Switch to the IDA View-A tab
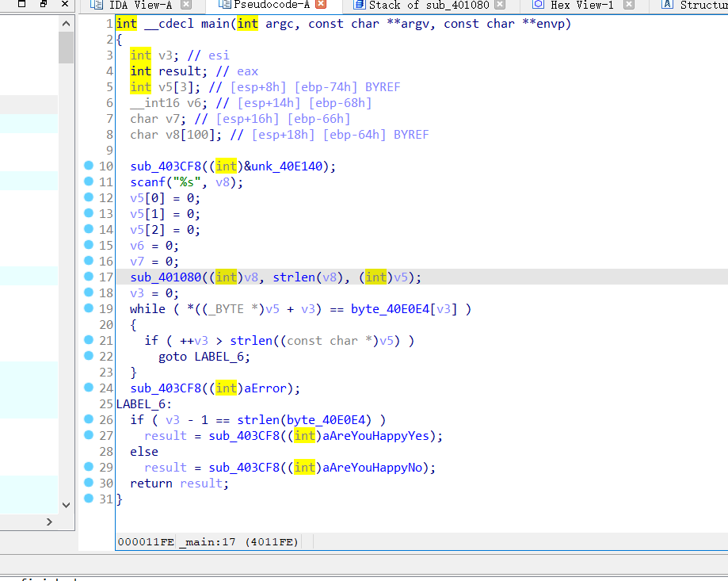The height and width of the screenshot is (581, 728). pos(140,5)
